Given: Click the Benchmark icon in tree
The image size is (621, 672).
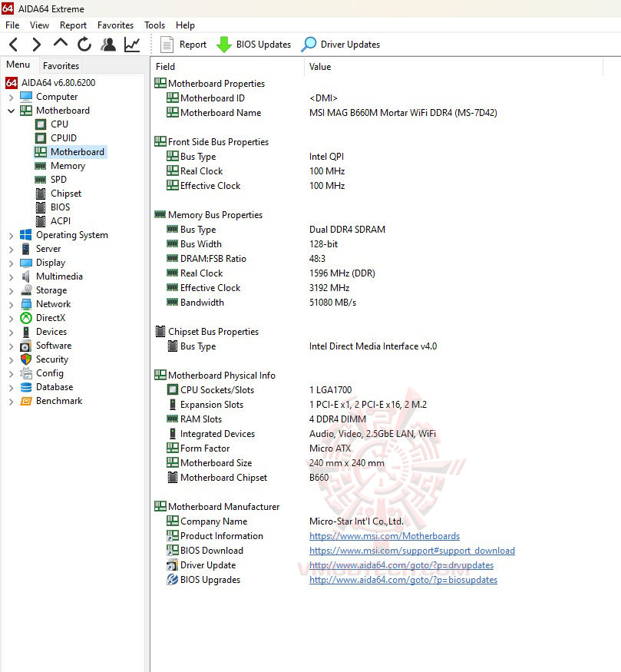Looking at the screenshot, I should coord(26,401).
